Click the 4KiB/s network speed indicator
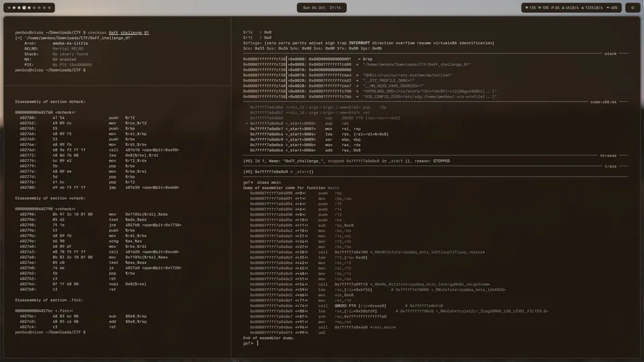 [570, 8]
